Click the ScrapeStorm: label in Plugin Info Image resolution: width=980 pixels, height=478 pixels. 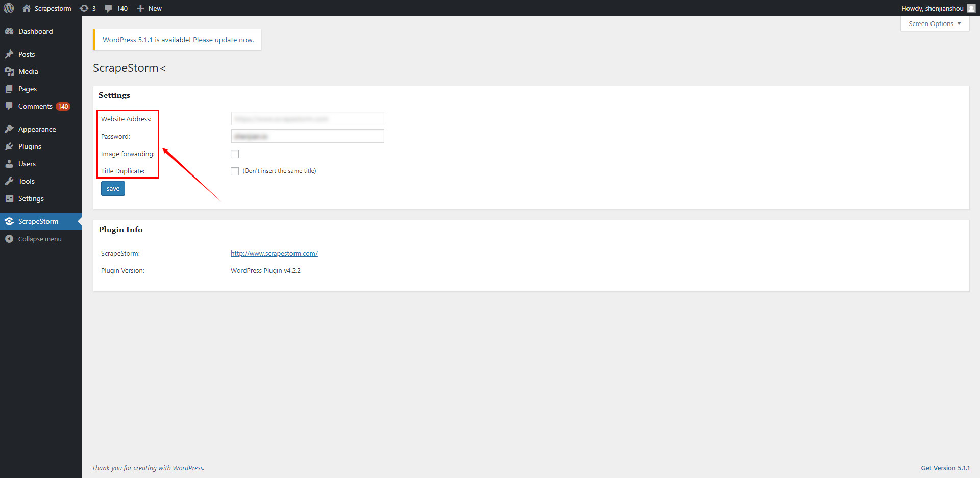click(120, 253)
